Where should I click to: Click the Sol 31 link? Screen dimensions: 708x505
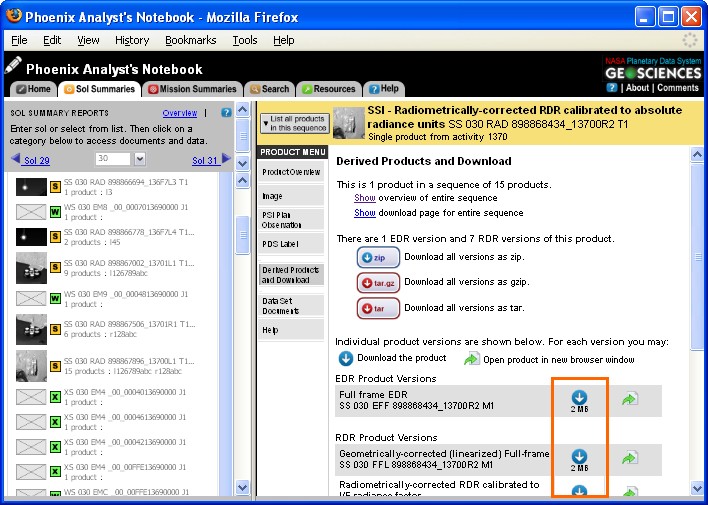pos(204,160)
